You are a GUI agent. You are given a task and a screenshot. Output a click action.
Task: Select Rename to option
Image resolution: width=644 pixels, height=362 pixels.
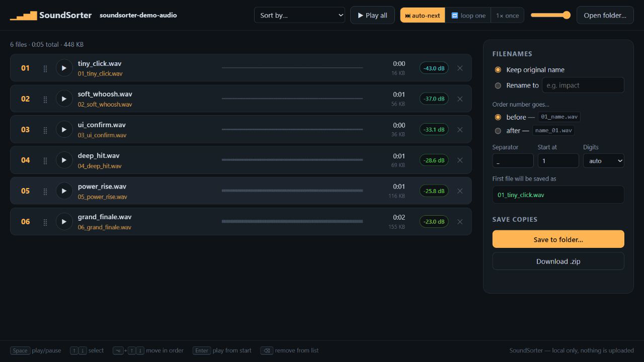tap(498, 85)
